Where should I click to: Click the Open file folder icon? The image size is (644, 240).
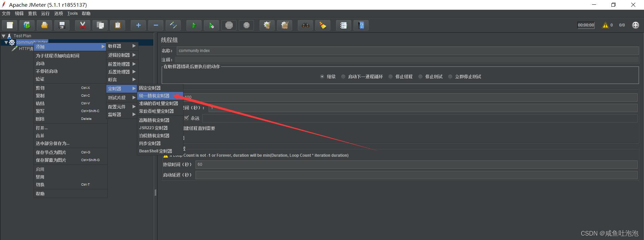pos(45,25)
